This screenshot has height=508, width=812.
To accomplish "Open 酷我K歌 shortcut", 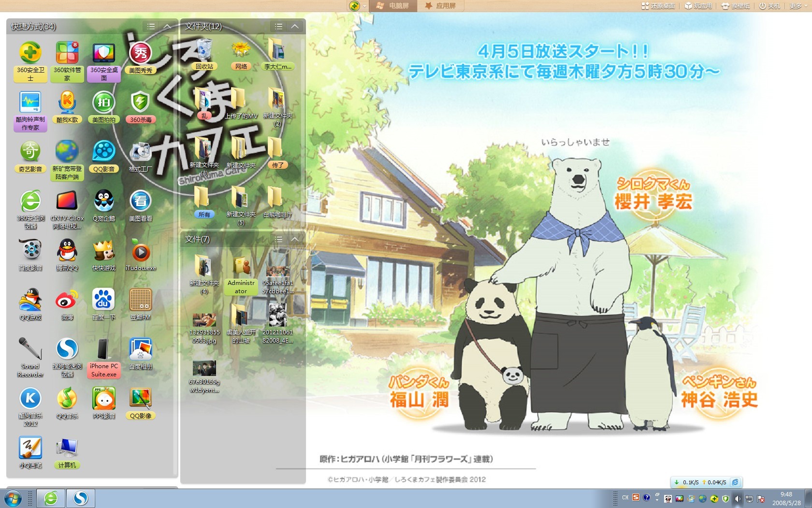I will point(67,107).
